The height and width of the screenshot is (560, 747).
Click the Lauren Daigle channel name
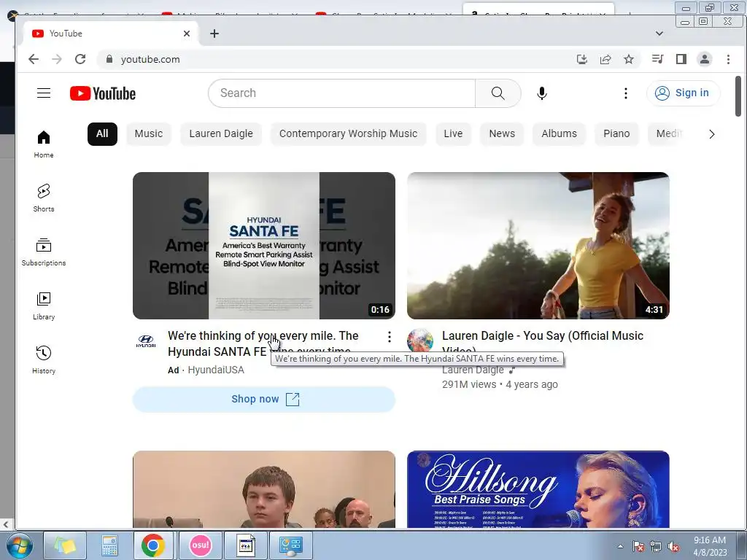[x=473, y=370]
